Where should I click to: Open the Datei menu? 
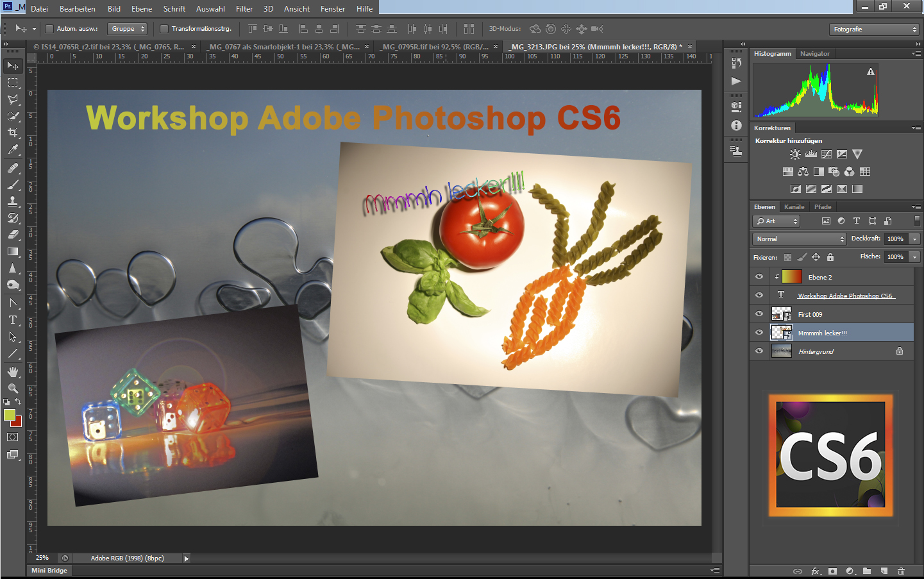click(x=39, y=9)
